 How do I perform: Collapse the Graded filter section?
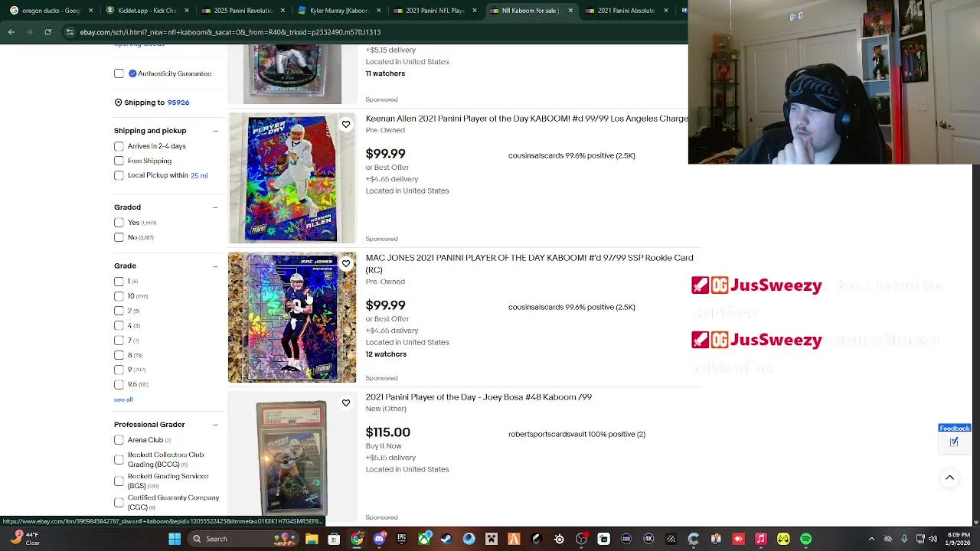pos(215,207)
